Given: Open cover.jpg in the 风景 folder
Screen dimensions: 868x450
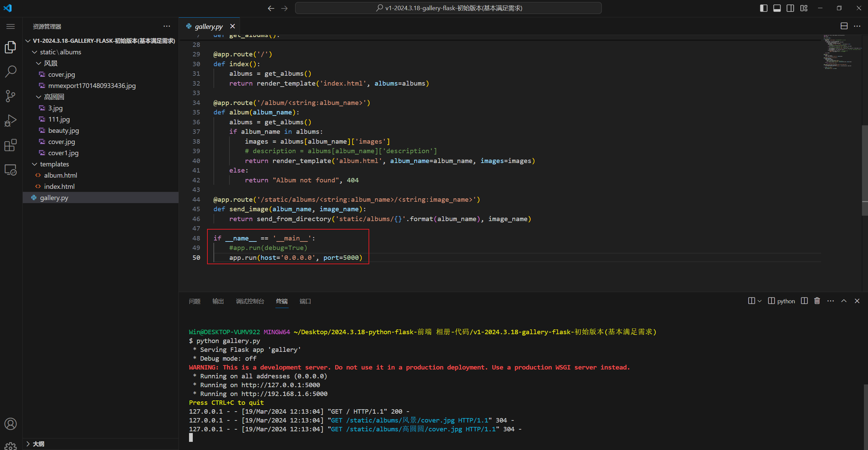Looking at the screenshot, I should coord(101,74).
